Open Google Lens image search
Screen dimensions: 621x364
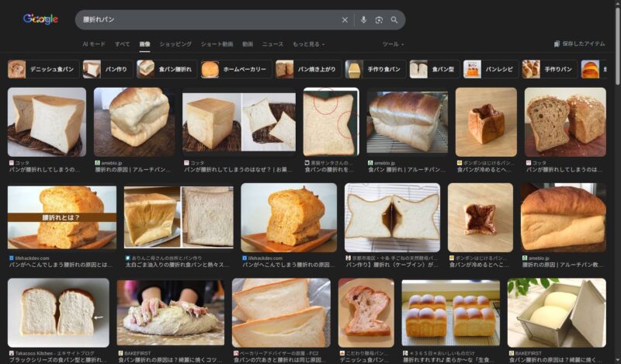click(x=379, y=20)
